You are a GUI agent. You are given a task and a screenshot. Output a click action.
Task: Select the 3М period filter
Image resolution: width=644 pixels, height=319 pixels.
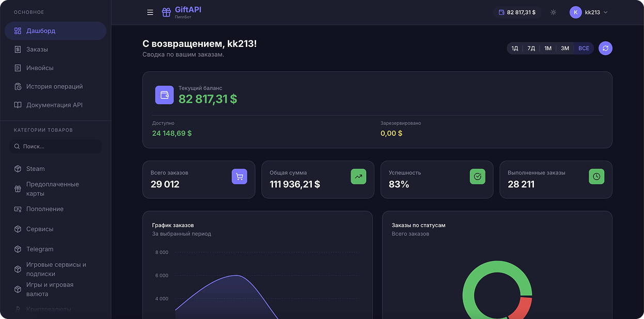point(565,48)
